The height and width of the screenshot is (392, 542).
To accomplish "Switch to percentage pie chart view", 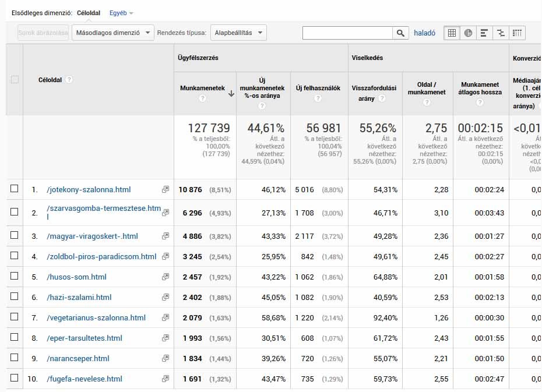I will click(468, 33).
